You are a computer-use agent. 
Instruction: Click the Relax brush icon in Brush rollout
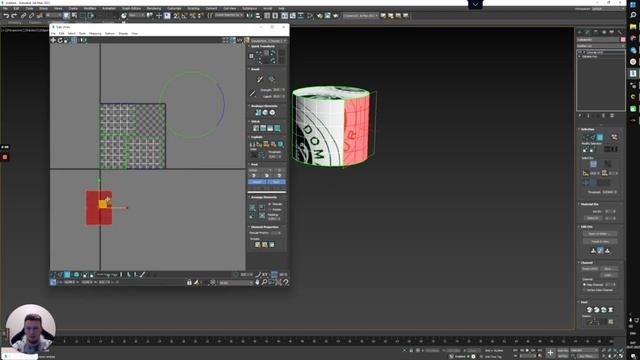[x=271, y=79]
